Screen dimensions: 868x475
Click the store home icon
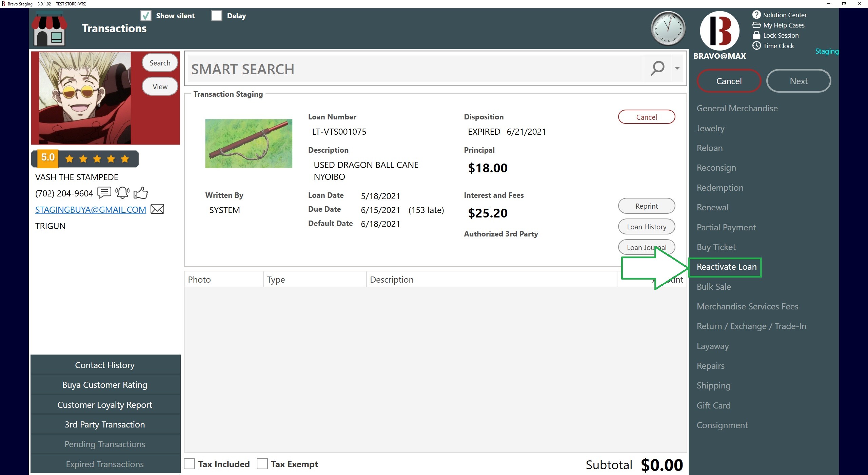50,29
